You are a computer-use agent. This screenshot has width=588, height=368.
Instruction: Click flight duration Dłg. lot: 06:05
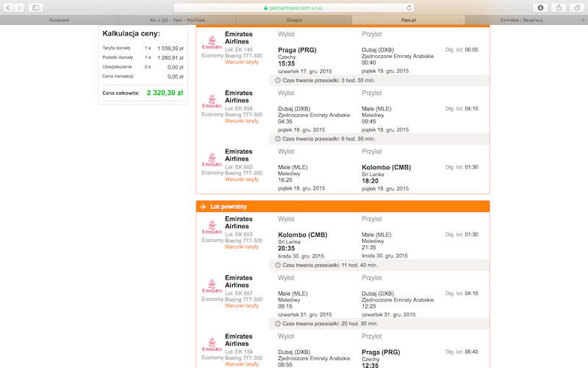click(462, 49)
